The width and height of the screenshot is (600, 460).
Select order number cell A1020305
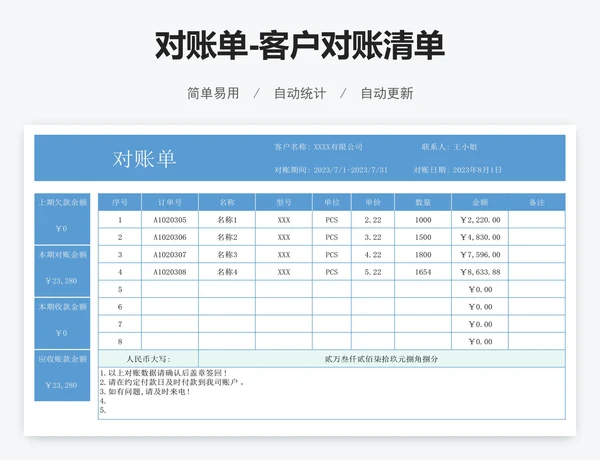[x=170, y=220]
